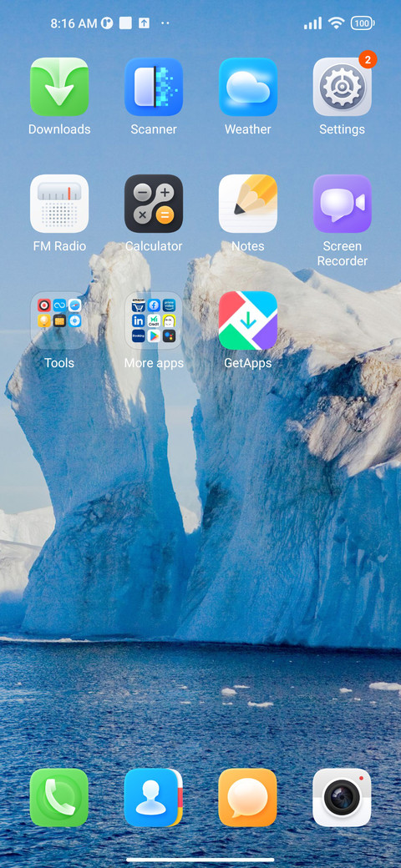This screenshot has height=868, width=401.
Task: Tap the battery indicator in status bar
Action: pos(363,23)
